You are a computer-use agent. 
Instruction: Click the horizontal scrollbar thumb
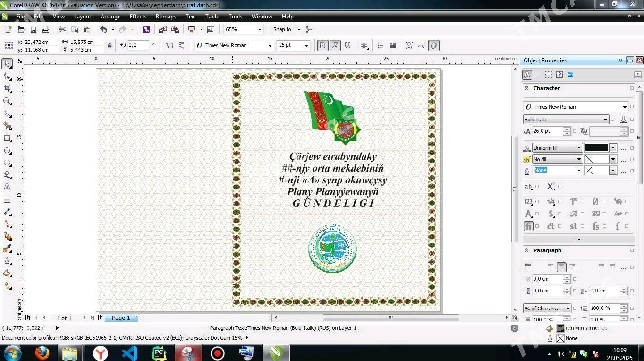point(391,318)
